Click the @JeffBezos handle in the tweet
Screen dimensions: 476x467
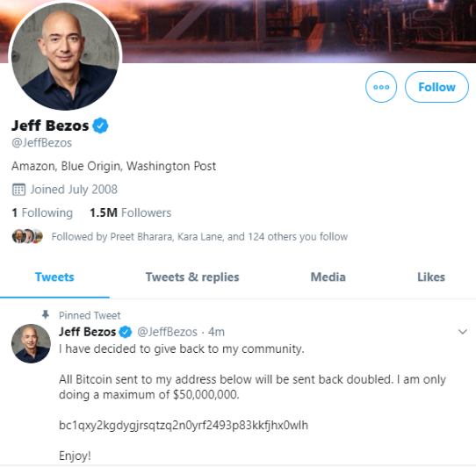167,332
